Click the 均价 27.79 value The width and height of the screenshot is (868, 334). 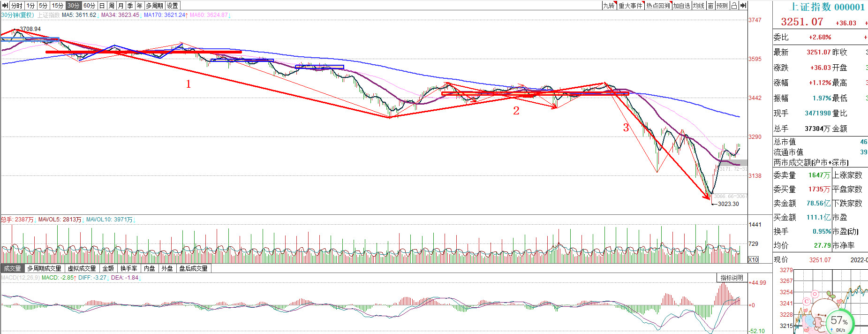click(x=823, y=245)
